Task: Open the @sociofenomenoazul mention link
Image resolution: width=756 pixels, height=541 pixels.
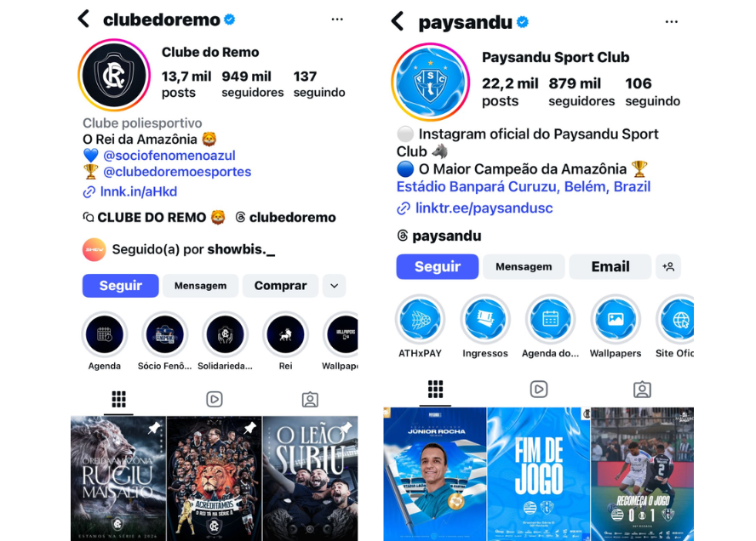Action: tap(169, 156)
